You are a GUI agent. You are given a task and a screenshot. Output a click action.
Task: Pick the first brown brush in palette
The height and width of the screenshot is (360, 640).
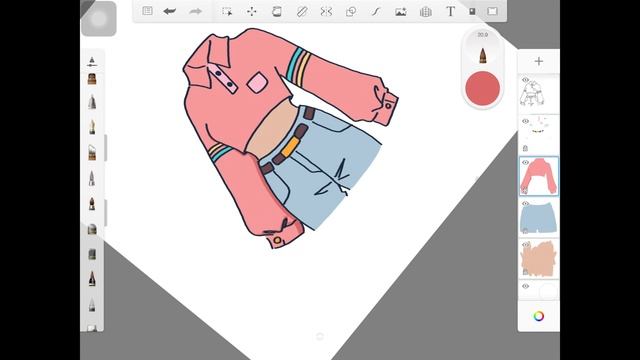pos(92,79)
